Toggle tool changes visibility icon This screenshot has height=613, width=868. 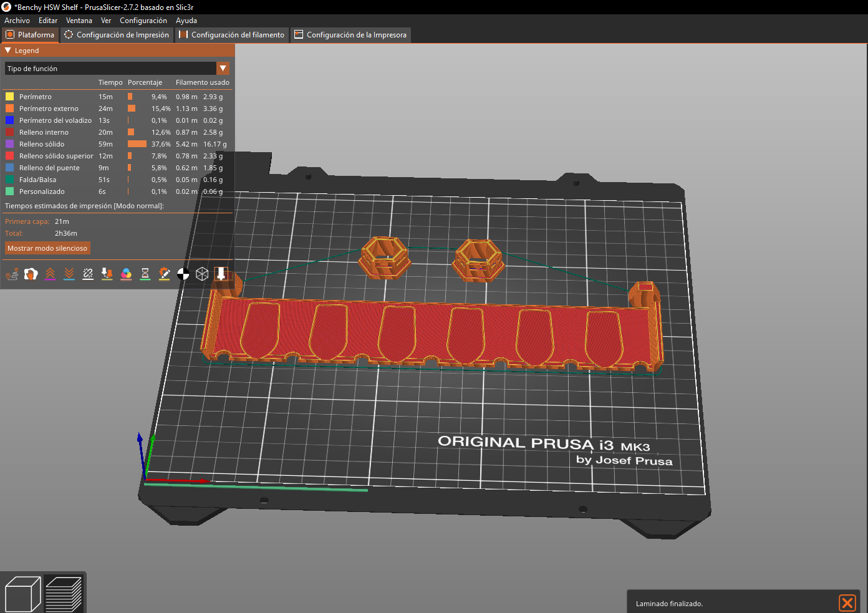(x=107, y=274)
